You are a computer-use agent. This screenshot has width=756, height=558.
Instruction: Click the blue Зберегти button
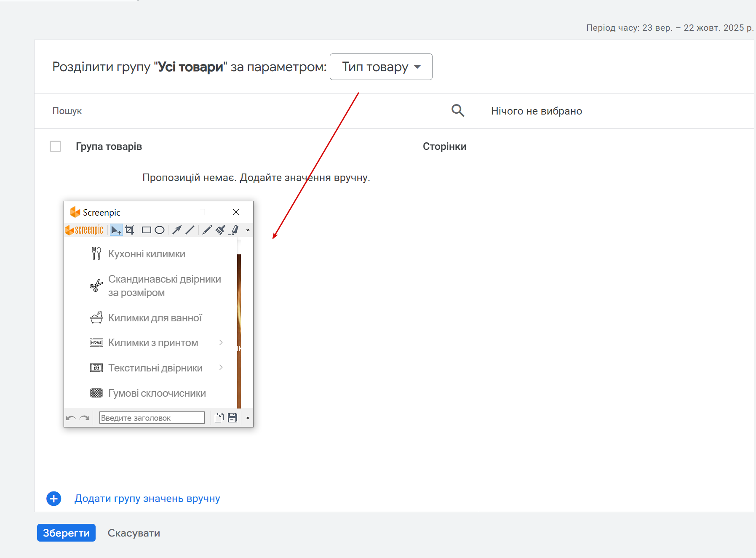66,533
